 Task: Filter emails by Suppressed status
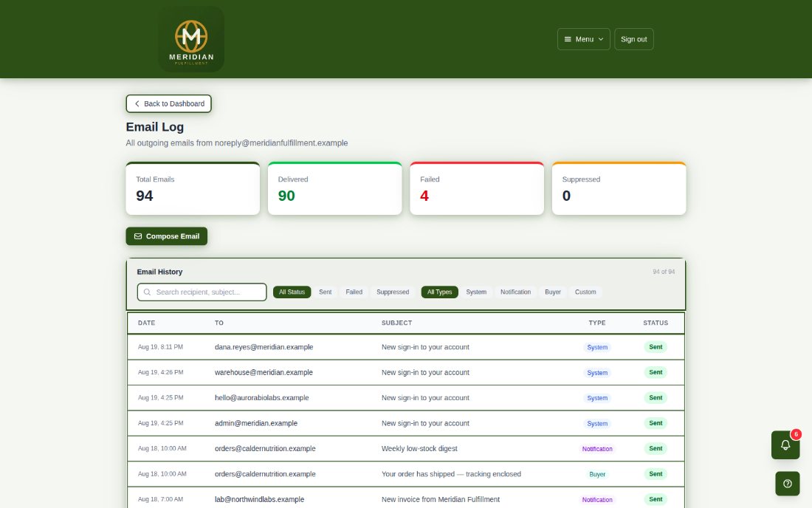pos(393,292)
